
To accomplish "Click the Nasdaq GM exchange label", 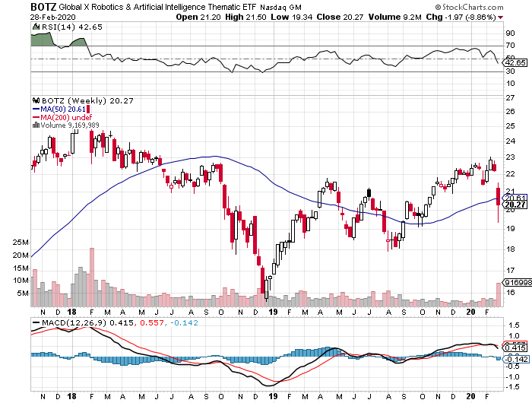I will pyautogui.click(x=280, y=7).
